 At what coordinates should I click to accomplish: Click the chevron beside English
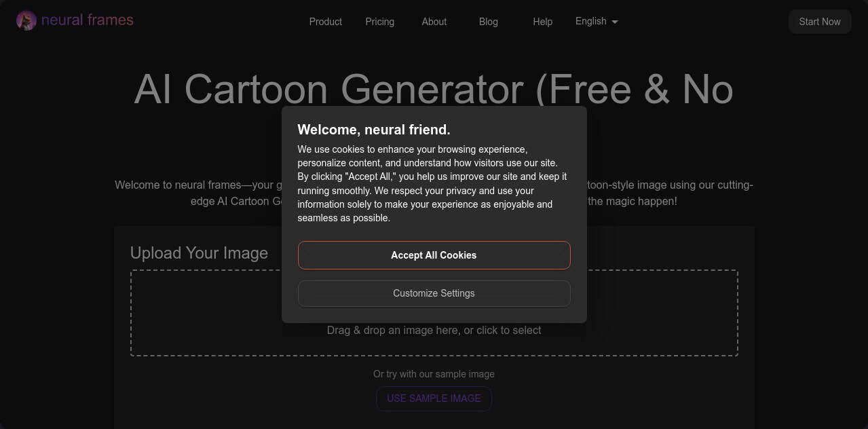[615, 22]
